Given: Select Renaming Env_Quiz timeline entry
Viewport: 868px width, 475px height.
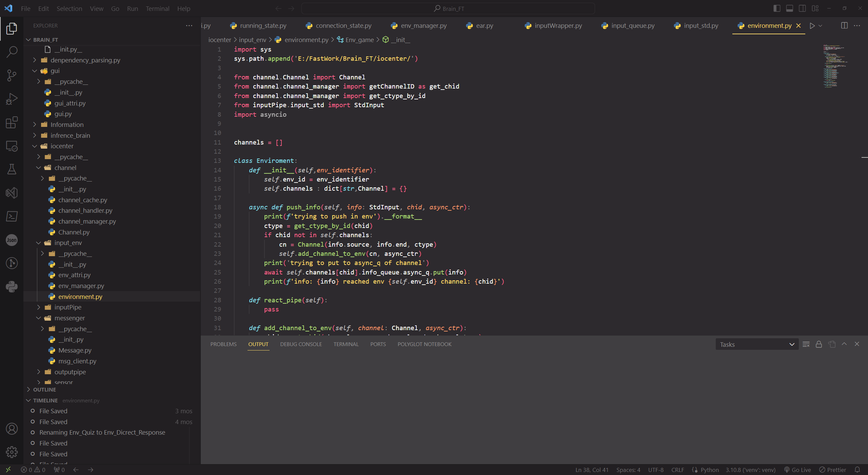Looking at the screenshot, I should coord(102,432).
